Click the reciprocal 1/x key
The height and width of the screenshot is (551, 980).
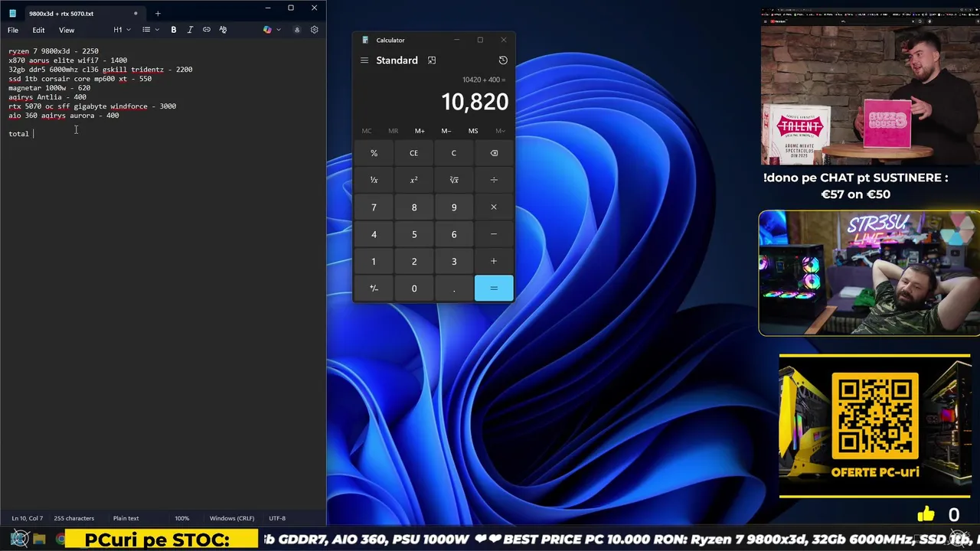(x=374, y=180)
